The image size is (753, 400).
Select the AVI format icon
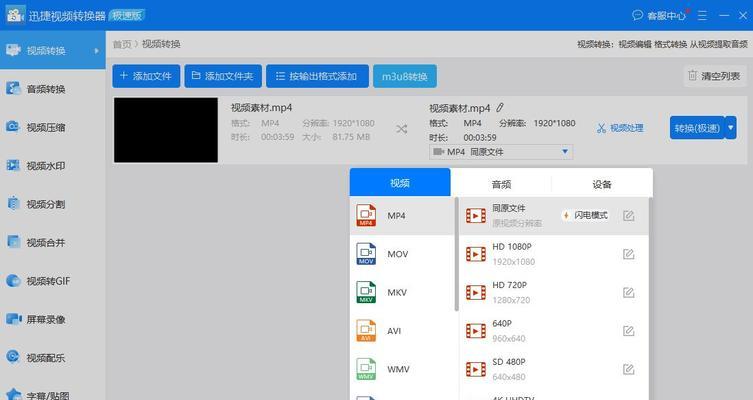(x=366, y=331)
